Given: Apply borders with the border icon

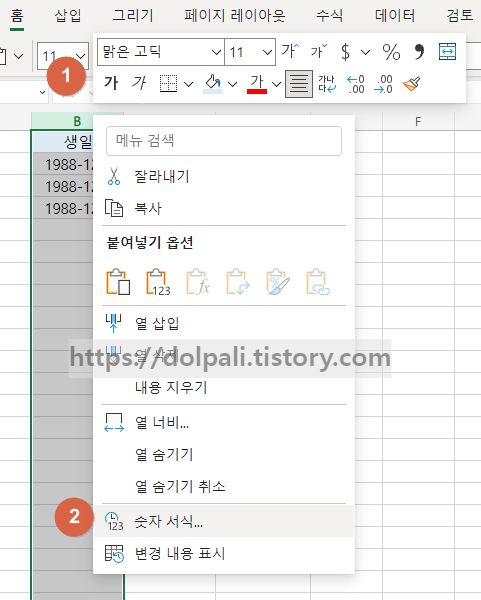Looking at the screenshot, I should (168, 83).
